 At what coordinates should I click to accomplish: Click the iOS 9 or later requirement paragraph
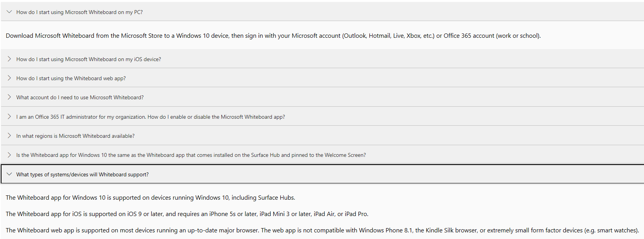(187, 214)
